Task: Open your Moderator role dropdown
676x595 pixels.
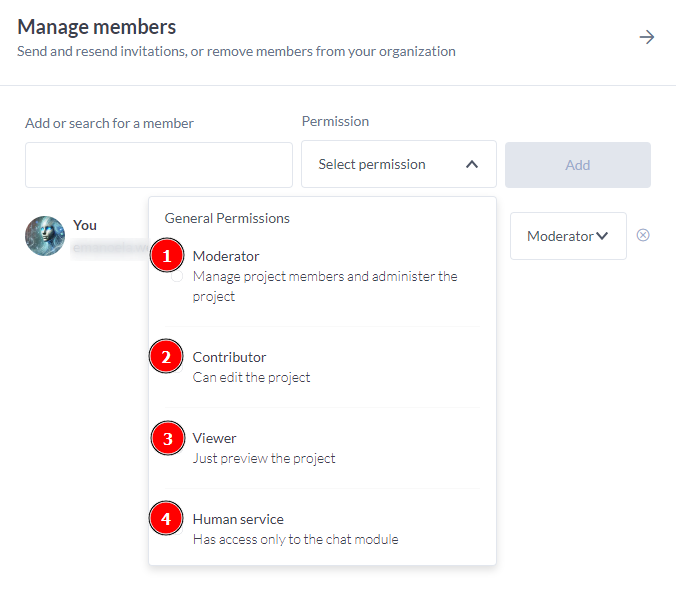Action: click(x=568, y=236)
